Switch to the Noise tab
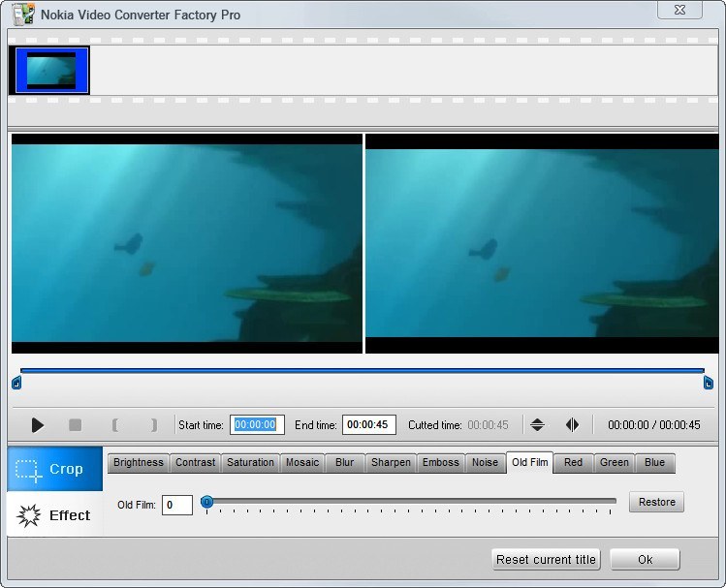726x588 pixels. (x=485, y=463)
